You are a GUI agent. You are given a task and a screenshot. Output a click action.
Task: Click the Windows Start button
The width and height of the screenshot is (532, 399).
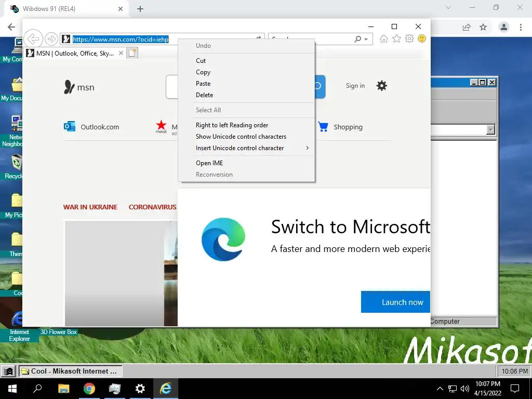tap(12, 389)
